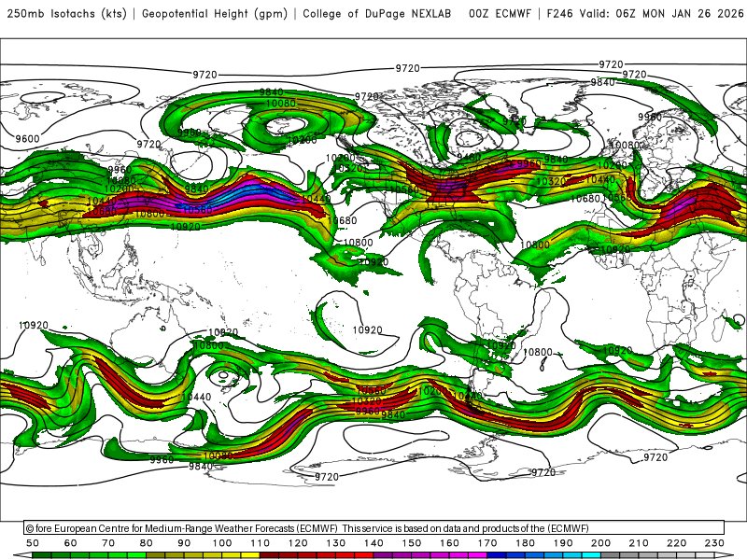
Task: Pick the bright yellow swatch just before 110
Action: coord(250,555)
